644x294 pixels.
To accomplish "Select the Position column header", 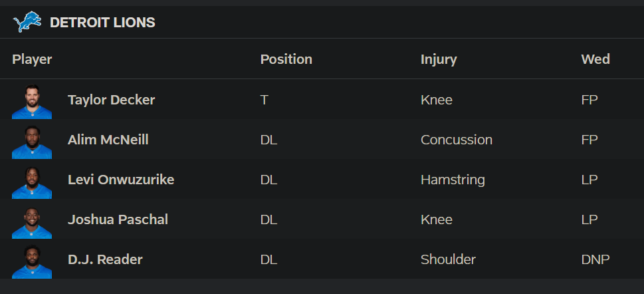I will coord(286,59).
